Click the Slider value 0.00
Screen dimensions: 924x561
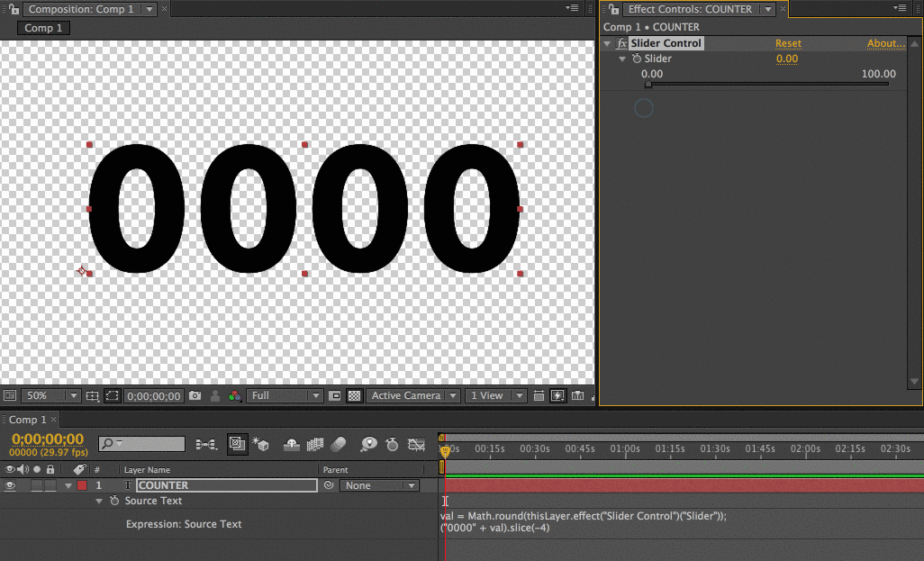pos(787,59)
